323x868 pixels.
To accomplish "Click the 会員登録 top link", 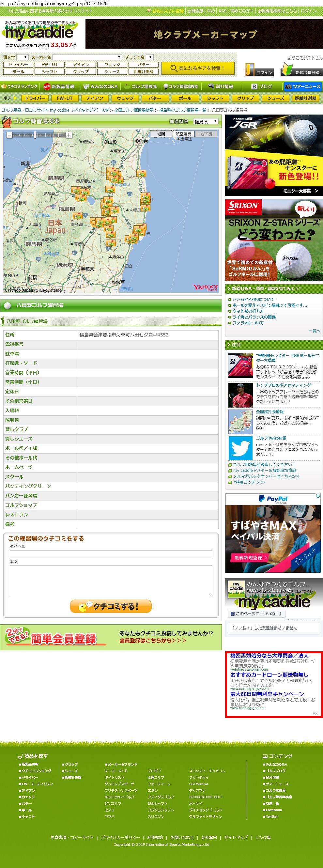I will pyautogui.click(x=195, y=11).
